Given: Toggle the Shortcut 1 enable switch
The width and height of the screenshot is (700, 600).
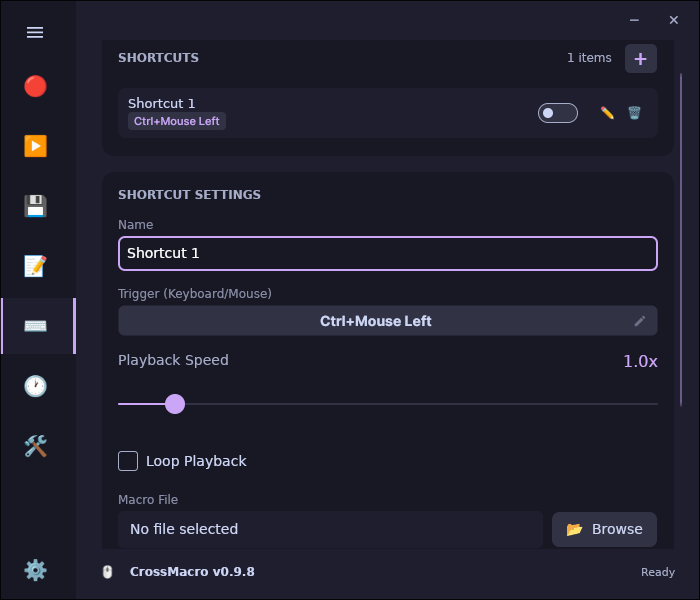Looking at the screenshot, I should click(x=558, y=113).
